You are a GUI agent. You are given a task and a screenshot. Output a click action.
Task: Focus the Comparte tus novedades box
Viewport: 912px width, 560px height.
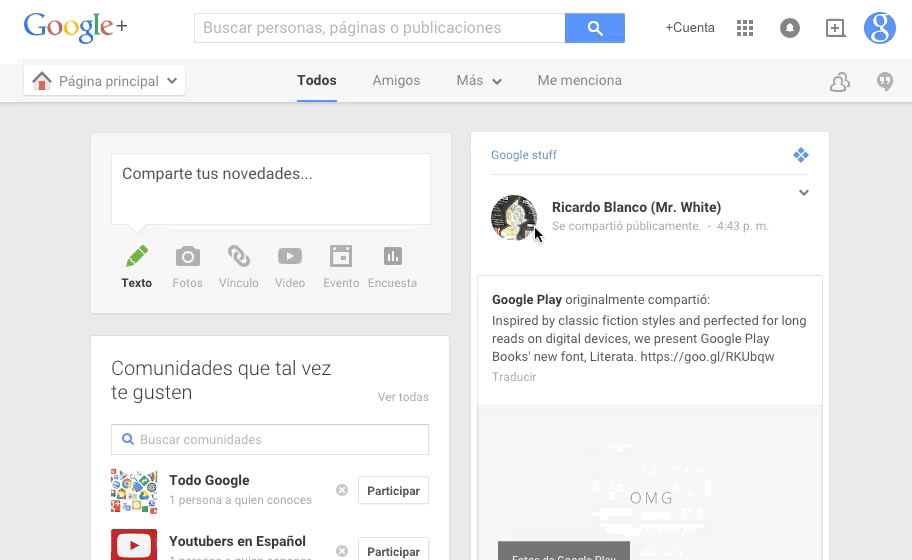tap(271, 189)
